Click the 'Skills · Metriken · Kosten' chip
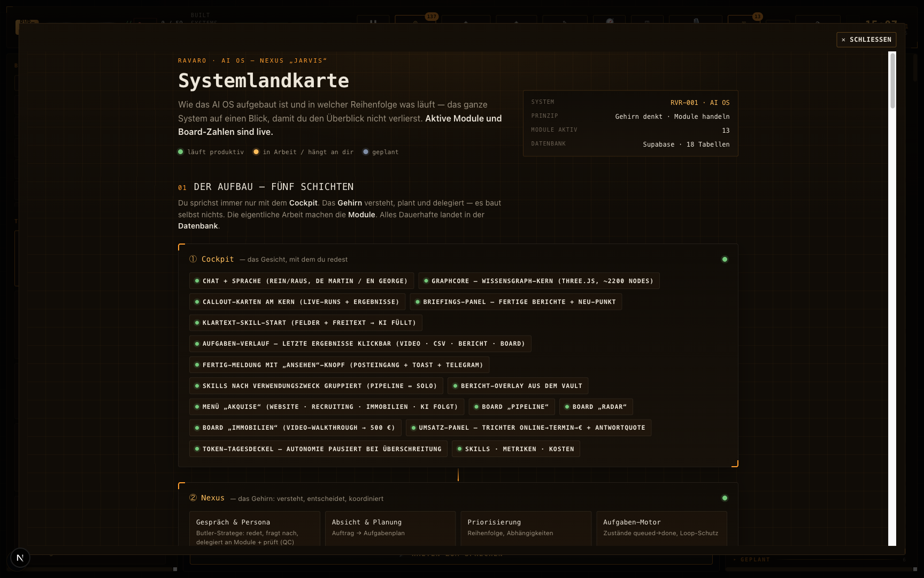The height and width of the screenshot is (578, 924). click(516, 449)
